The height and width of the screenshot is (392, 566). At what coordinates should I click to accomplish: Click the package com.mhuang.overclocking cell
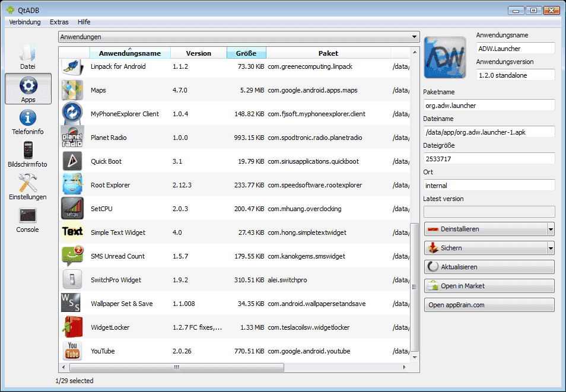click(x=304, y=209)
